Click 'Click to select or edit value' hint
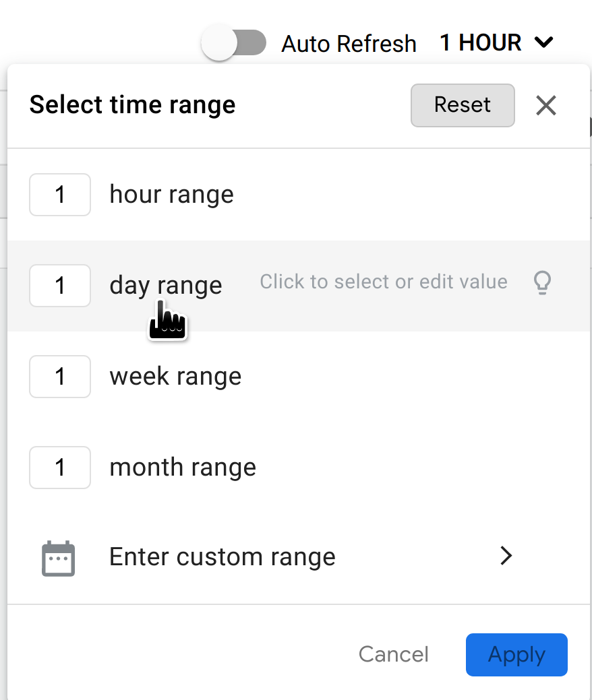Viewport: 592px width, 700px height. [x=383, y=282]
